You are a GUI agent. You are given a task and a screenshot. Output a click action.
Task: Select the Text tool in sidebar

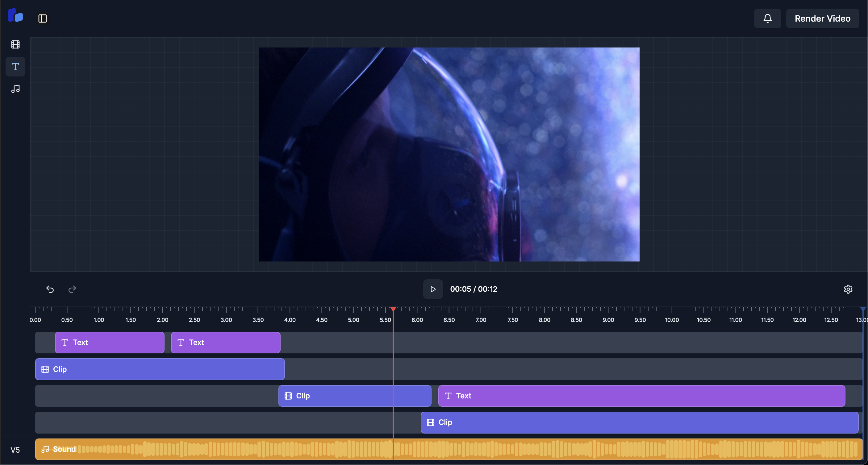15,67
